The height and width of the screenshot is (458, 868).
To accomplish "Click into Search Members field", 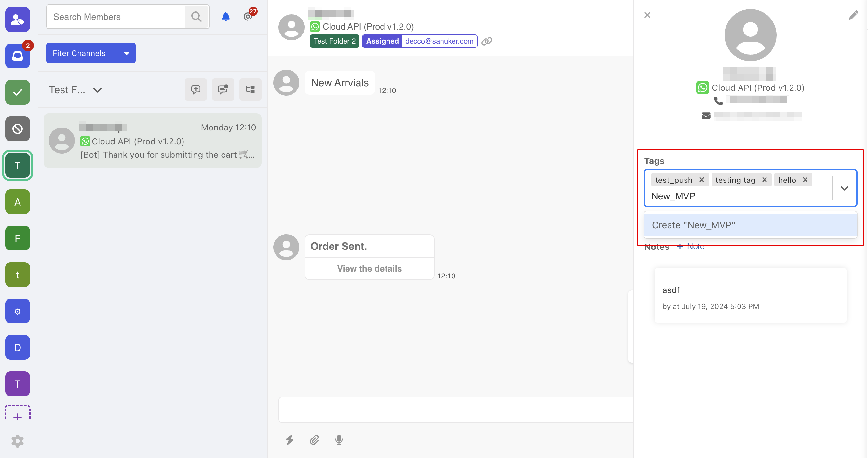I will (115, 17).
